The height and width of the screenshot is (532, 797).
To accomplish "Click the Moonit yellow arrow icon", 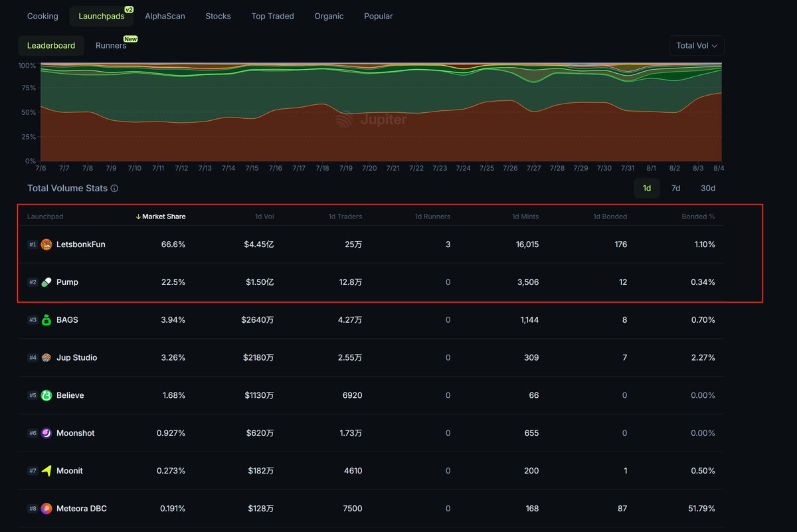I will coord(46,471).
